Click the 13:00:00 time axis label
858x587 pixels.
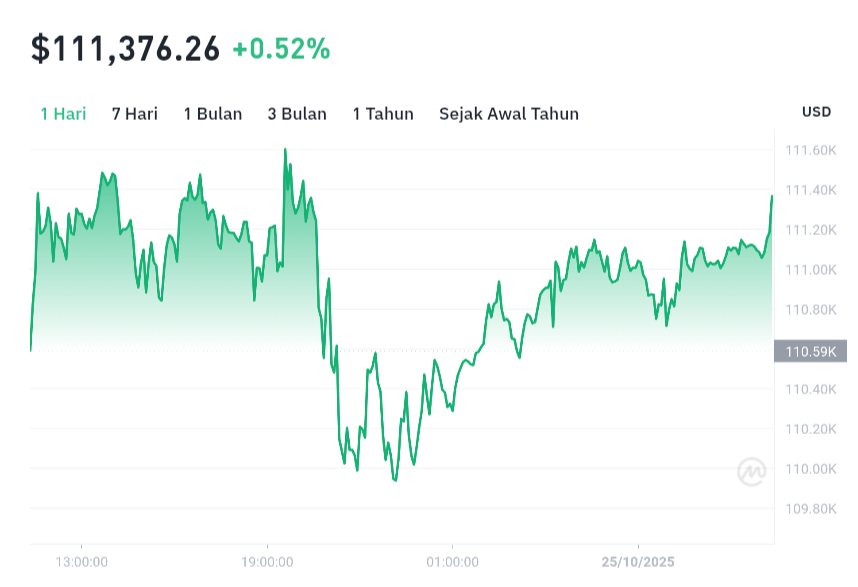(81, 562)
